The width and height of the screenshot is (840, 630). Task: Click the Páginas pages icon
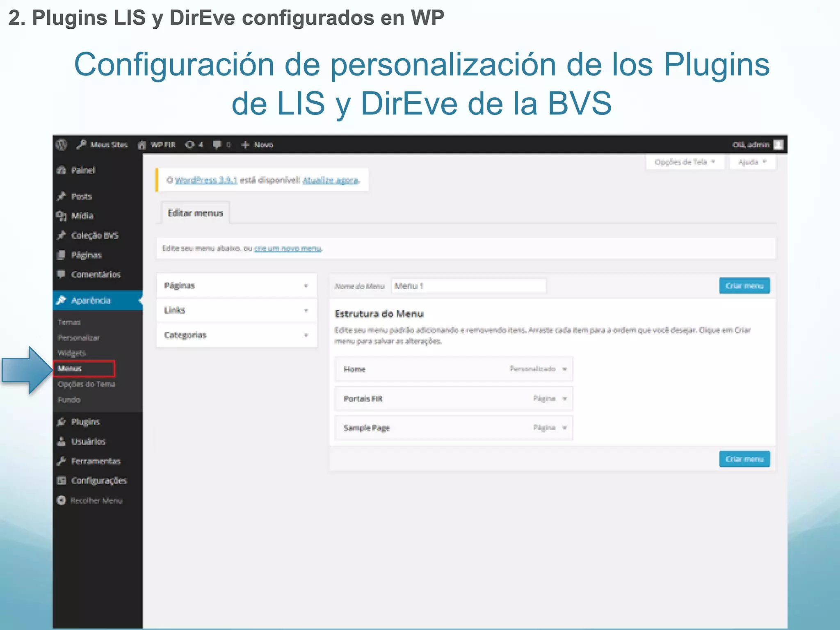(x=61, y=255)
